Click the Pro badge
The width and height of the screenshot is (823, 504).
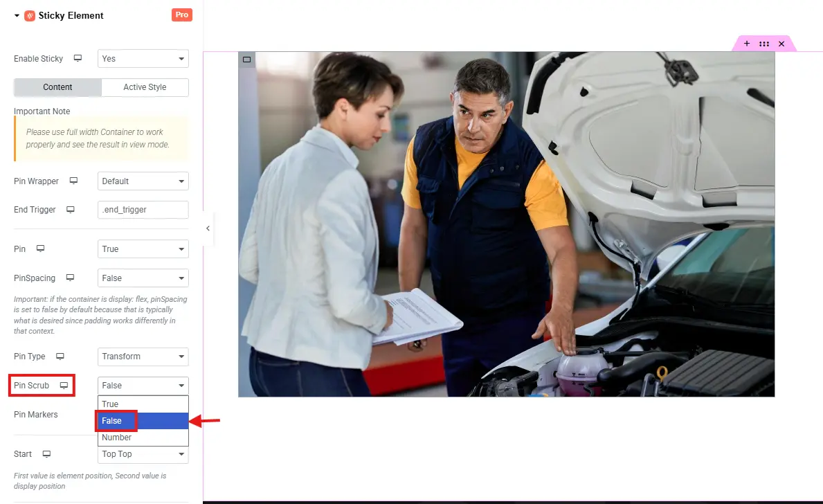[x=181, y=15]
